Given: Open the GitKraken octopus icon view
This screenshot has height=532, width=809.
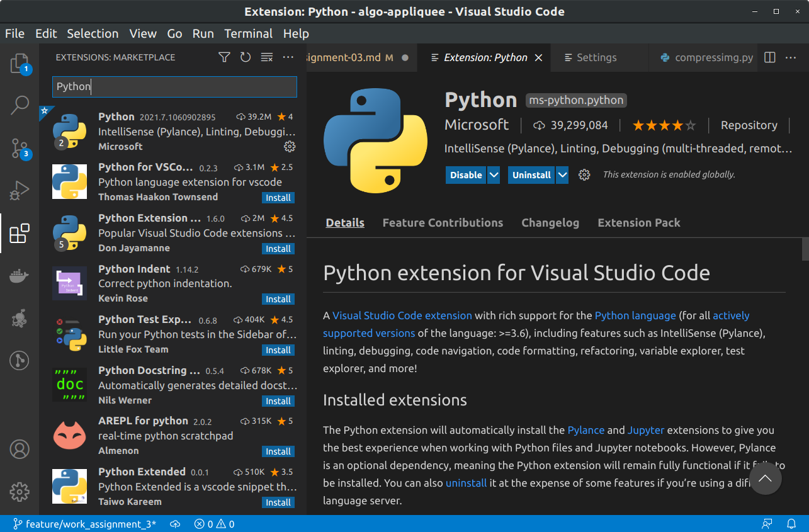Looking at the screenshot, I should [20, 318].
